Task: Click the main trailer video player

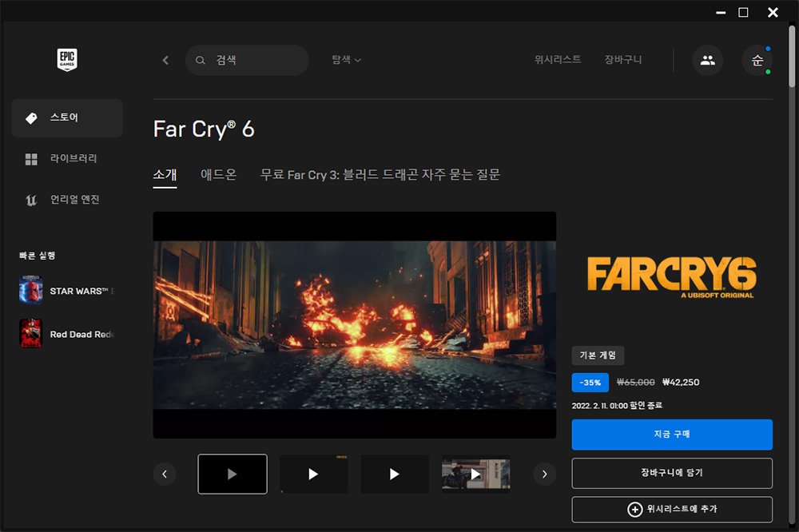Action: (x=354, y=324)
